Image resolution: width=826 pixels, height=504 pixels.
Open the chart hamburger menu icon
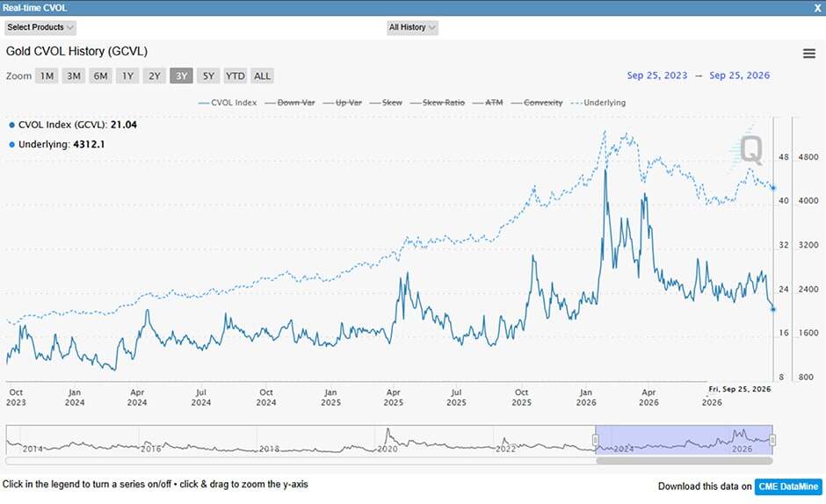coord(809,54)
